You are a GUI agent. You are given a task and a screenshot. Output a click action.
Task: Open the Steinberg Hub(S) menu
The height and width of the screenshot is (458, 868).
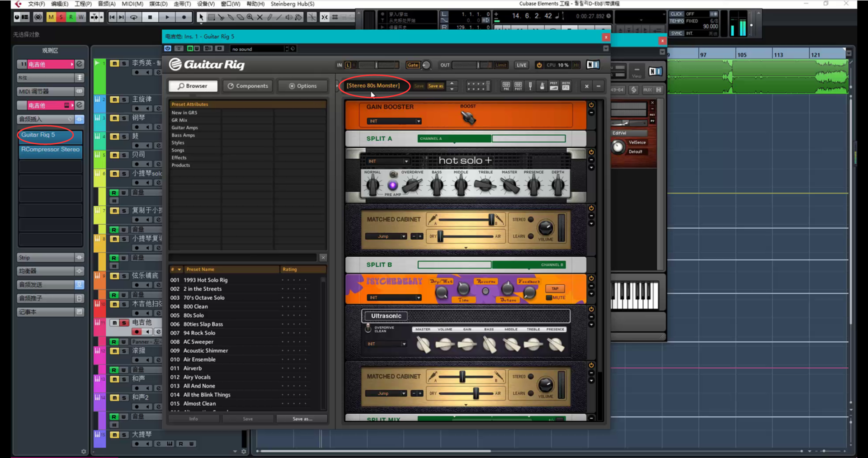[292, 4]
